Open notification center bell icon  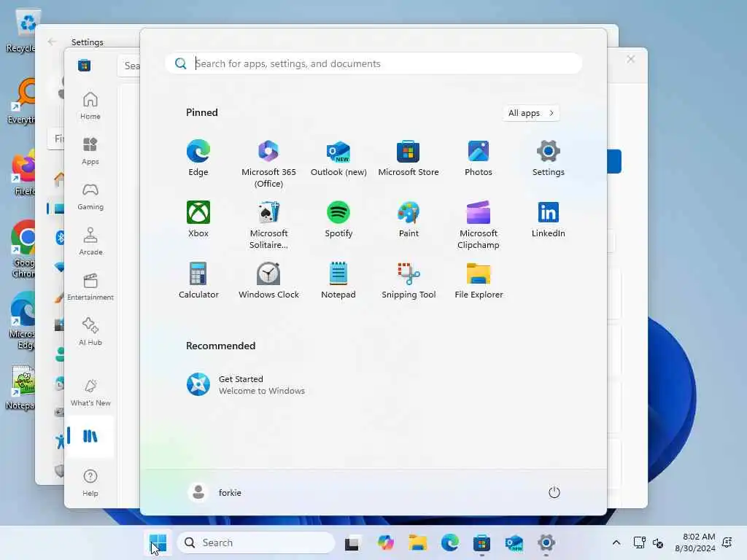727,542
